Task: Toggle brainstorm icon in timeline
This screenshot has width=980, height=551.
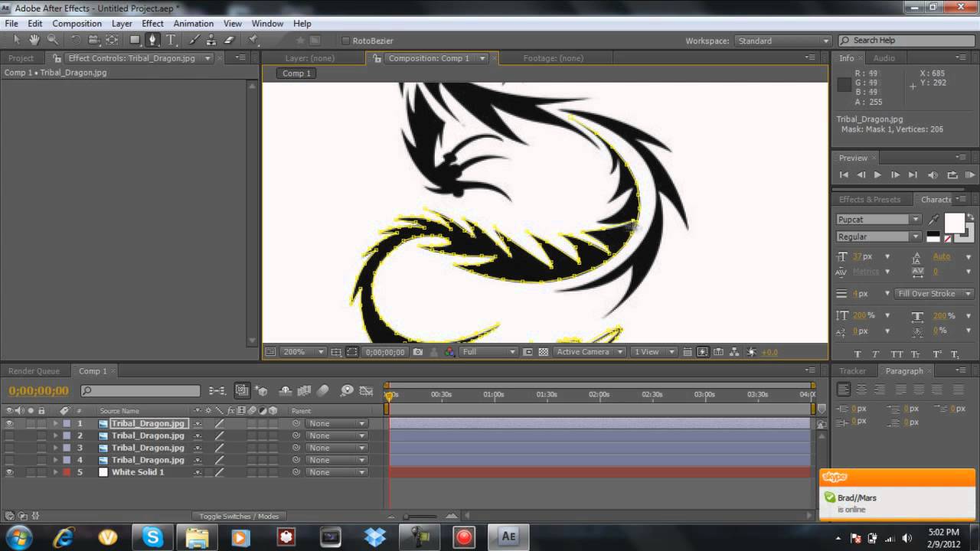Action: 347,390
